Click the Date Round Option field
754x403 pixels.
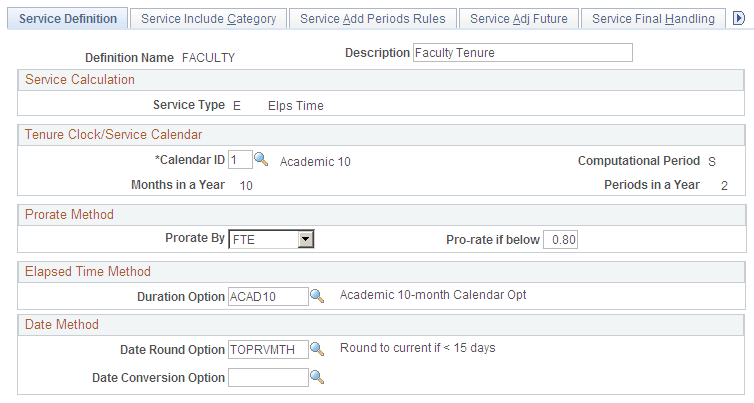tap(267, 349)
